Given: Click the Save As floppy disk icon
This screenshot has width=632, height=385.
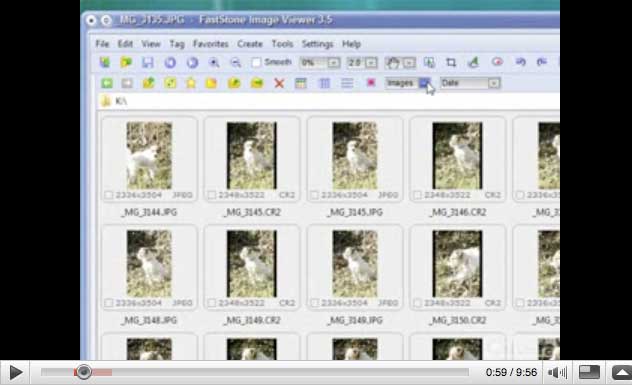Looking at the screenshot, I should [x=148, y=62].
